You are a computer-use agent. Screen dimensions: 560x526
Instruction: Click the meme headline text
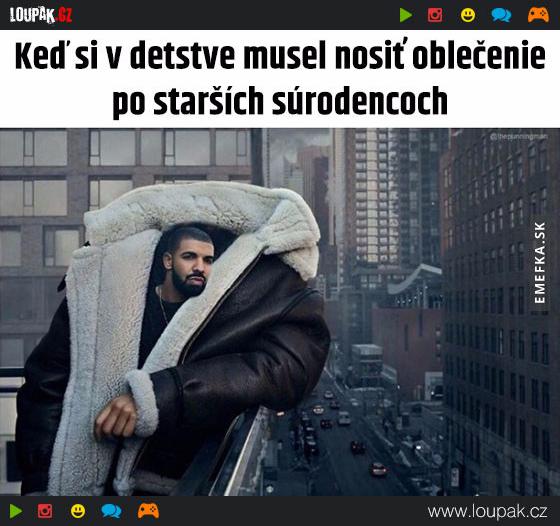pos(280,79)
